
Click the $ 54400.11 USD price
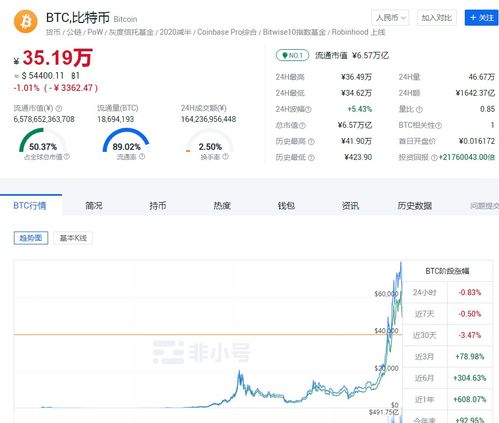pyautogui.click(x=43, y=76)
